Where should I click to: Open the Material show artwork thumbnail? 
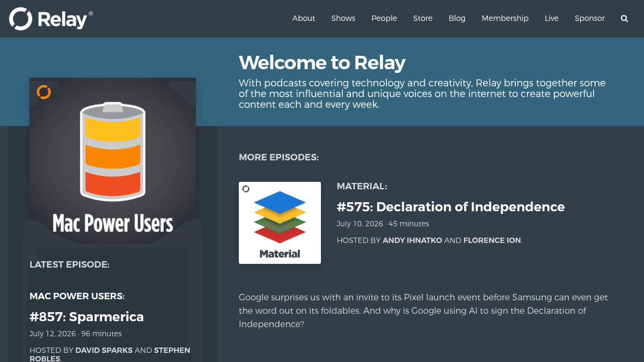(280, 223)
